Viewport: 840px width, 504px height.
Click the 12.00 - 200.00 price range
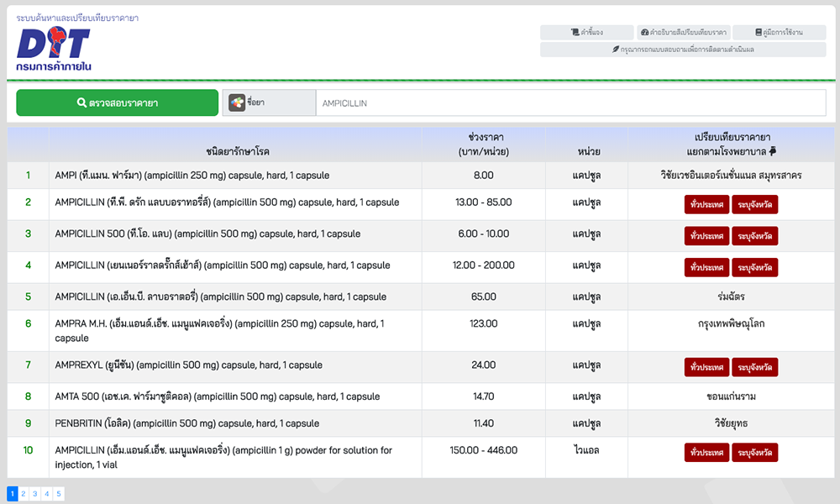pos(484,265)
